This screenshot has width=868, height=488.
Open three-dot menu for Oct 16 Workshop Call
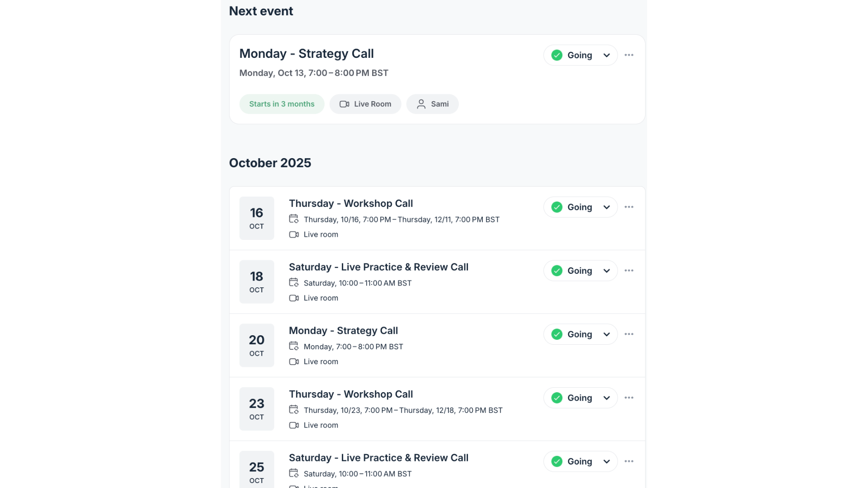(x=629, y=207)
